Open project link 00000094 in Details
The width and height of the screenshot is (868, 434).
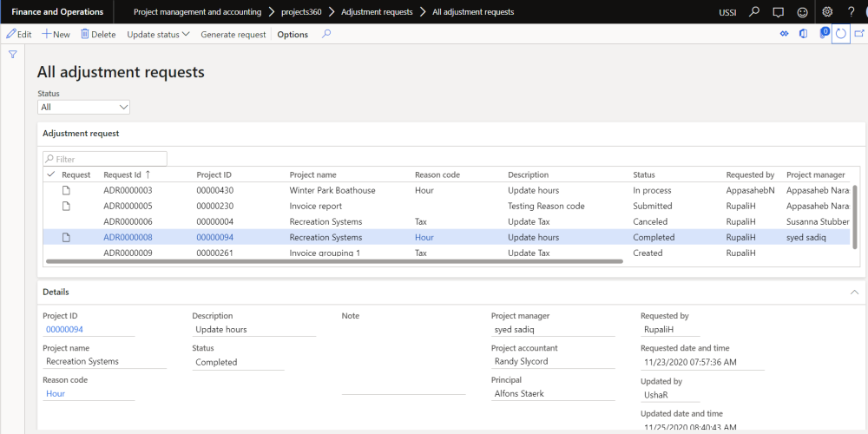click(x=63, y=330)
